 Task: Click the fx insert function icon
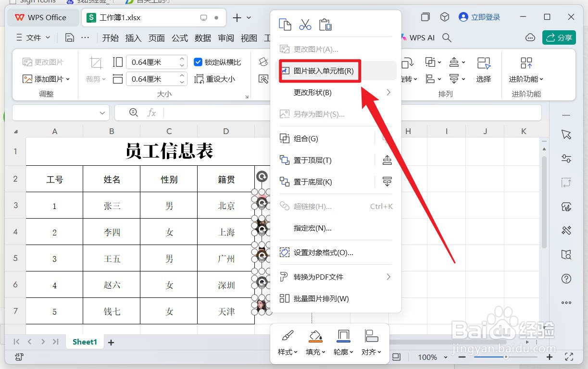tap(151, 112)
